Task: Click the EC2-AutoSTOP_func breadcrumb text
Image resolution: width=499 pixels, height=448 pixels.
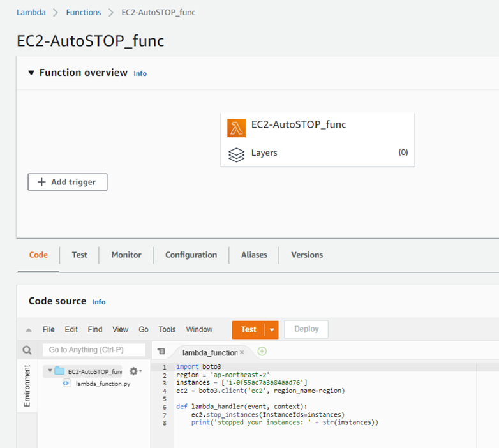Action: (x=158, y=12)
